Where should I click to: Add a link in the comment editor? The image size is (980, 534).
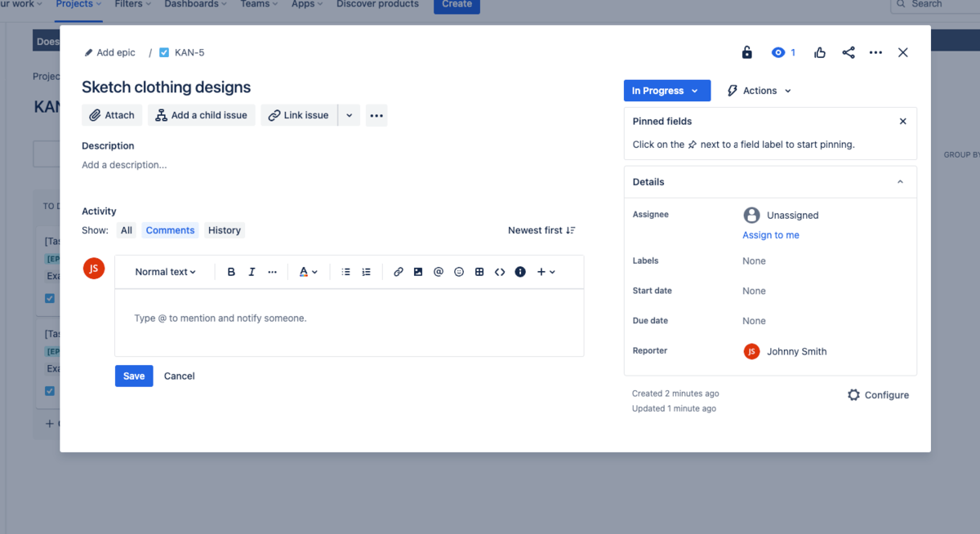[x=399, y=272]
